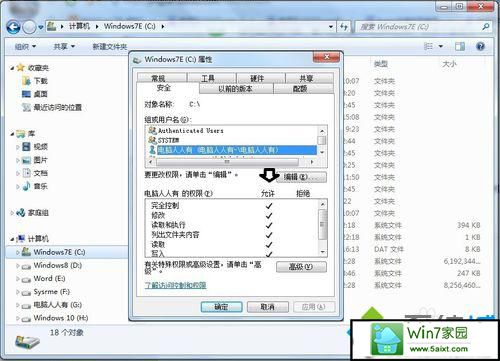Screen dimensions: 500x361
Task: Select Windows 10 (H:) drive
Action: coord(55,318)
